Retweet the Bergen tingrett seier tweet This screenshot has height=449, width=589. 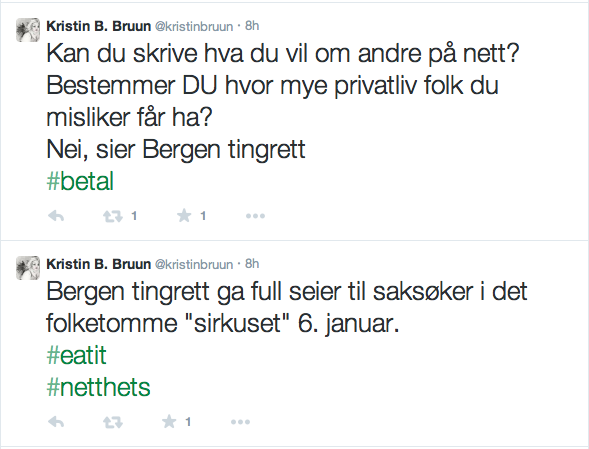[113, 422]
